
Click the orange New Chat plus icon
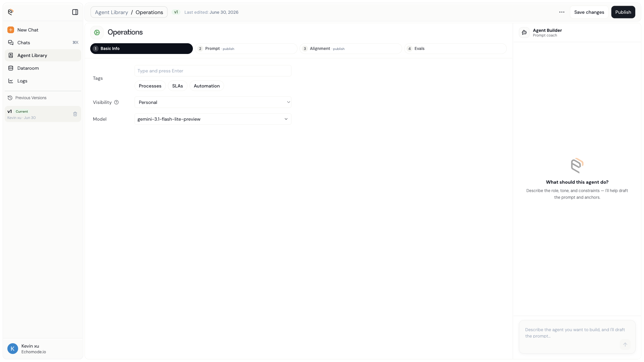pyautogui.click(x=11, y=30)
